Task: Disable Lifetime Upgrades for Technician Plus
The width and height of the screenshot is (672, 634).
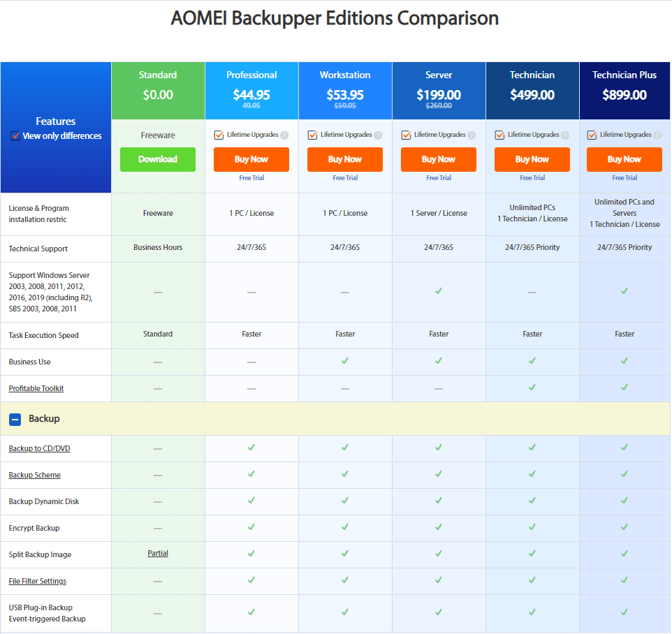Action: coord(592,135)
